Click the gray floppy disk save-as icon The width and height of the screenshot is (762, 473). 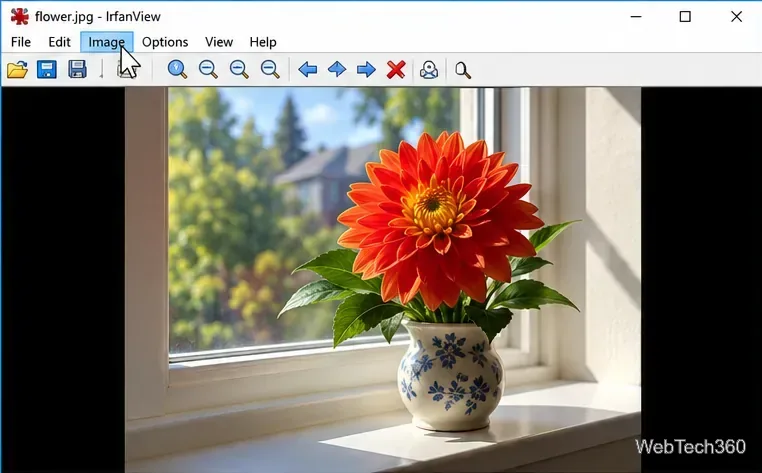[x=78, y=70]
